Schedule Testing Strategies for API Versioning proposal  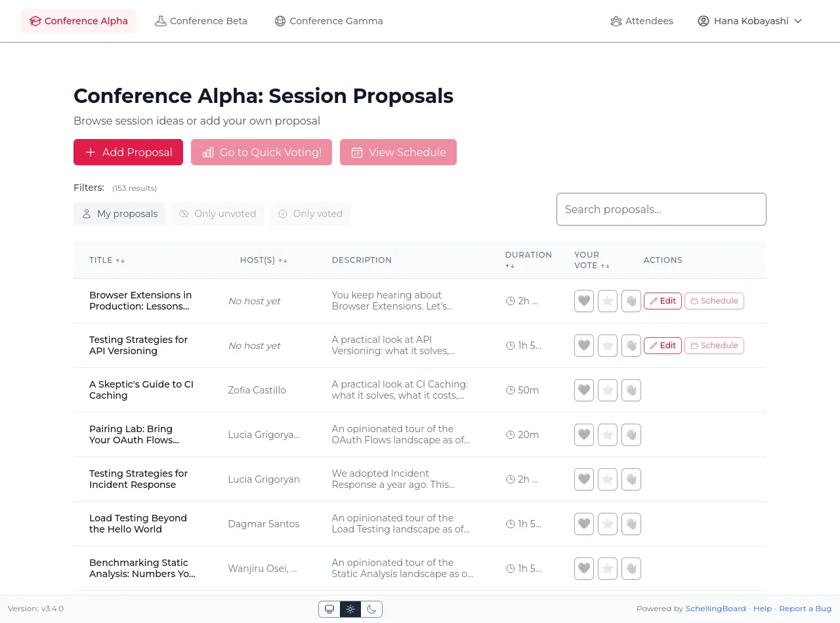(714, 346)
